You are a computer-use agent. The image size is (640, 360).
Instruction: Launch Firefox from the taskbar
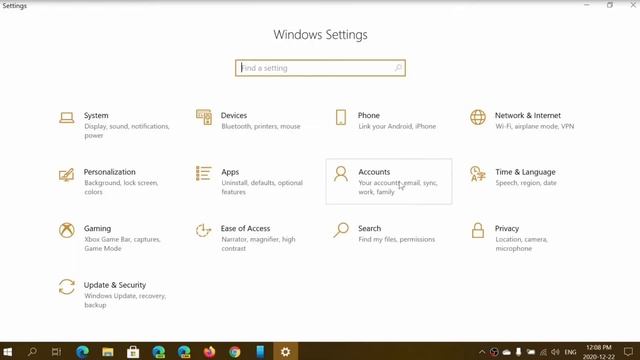pos(209,351)
